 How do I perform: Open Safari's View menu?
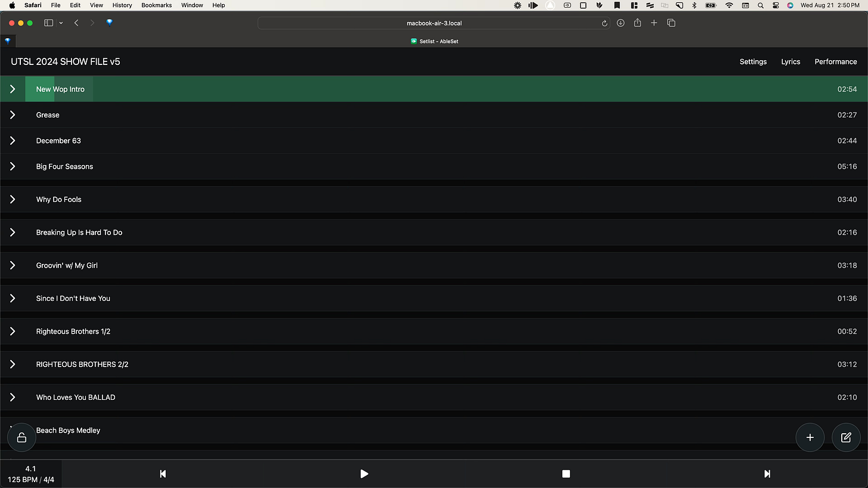(96, 5)
